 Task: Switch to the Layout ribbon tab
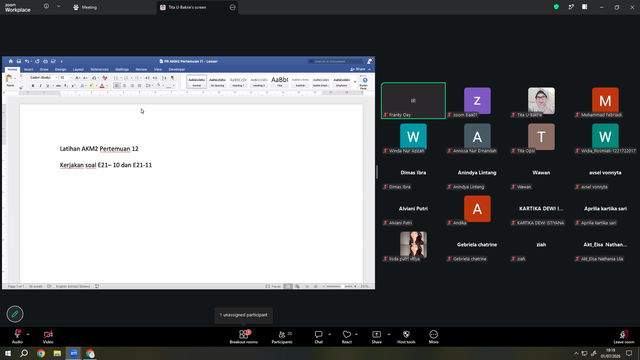[78, 69]
